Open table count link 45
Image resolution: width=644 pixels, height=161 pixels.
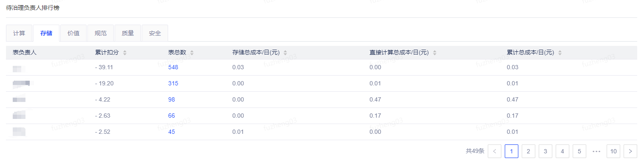[x=172, y=132]
